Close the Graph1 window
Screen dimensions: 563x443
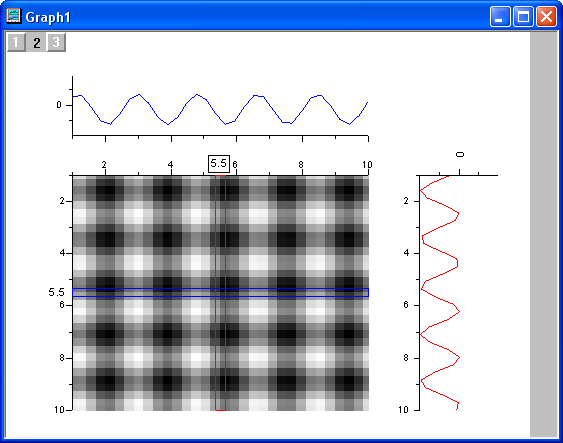546,17
